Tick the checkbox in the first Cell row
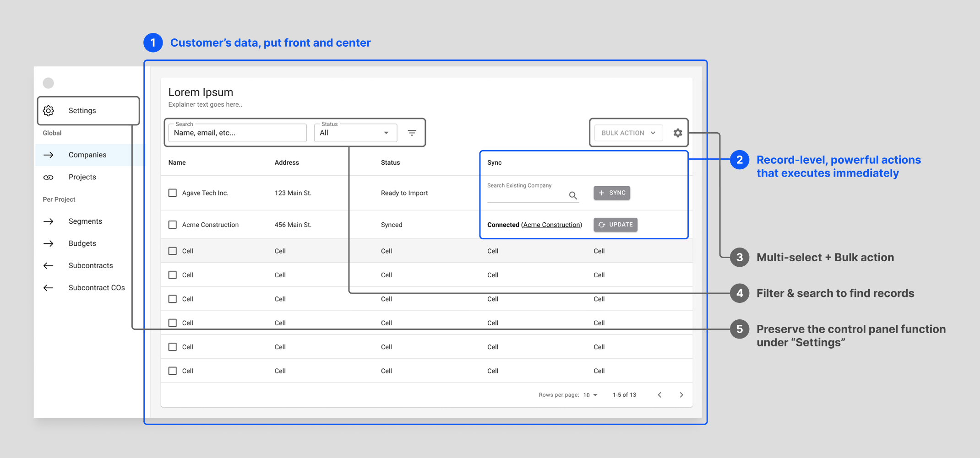The width and height of the screenshot is (980, 458). (x=172, y=251)
